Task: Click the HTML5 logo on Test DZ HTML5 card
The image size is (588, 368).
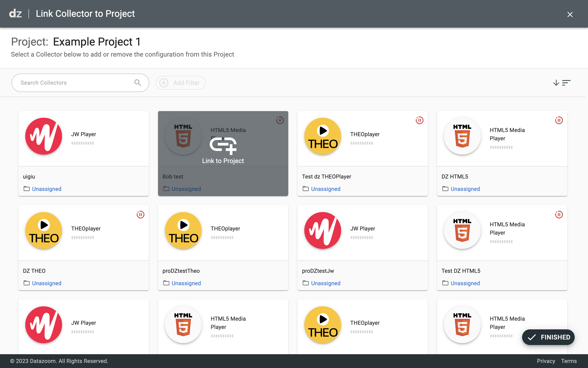Action: (462, 230)
